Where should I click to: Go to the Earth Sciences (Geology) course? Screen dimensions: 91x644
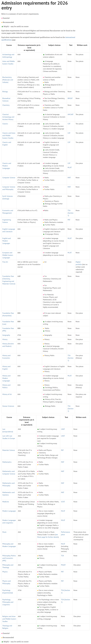point(8,197)
